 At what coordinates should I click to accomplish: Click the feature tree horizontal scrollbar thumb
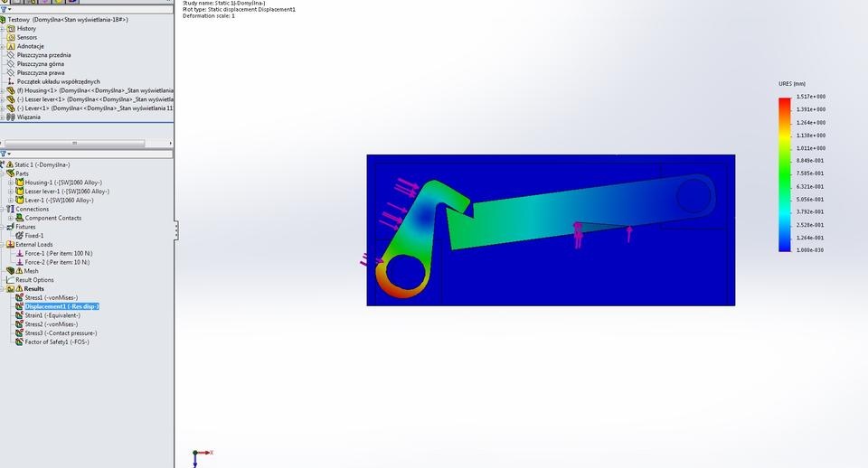[75, 143]
